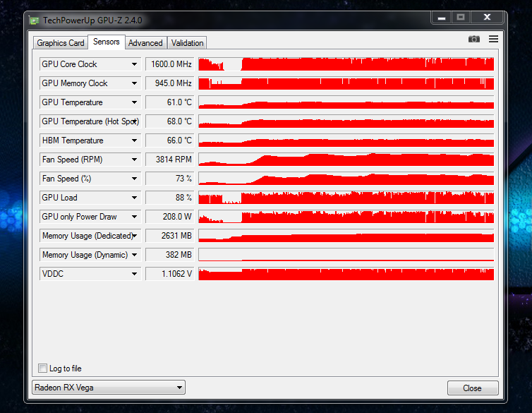Open the Radeon RX Vega device selector
Viewport: 532px width, 413px height.
click(x=109, y=387)
